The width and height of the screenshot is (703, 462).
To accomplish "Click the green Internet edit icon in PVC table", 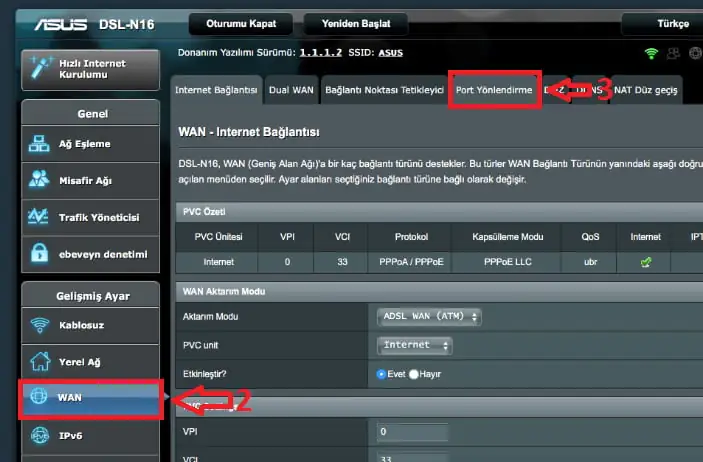I will [x=645, y=263].
